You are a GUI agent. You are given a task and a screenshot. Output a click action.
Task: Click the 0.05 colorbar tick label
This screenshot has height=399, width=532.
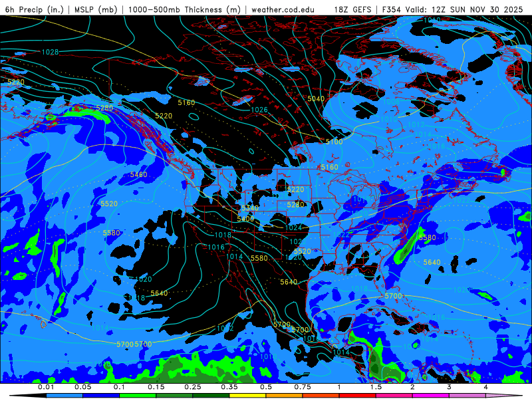(82, 387)
